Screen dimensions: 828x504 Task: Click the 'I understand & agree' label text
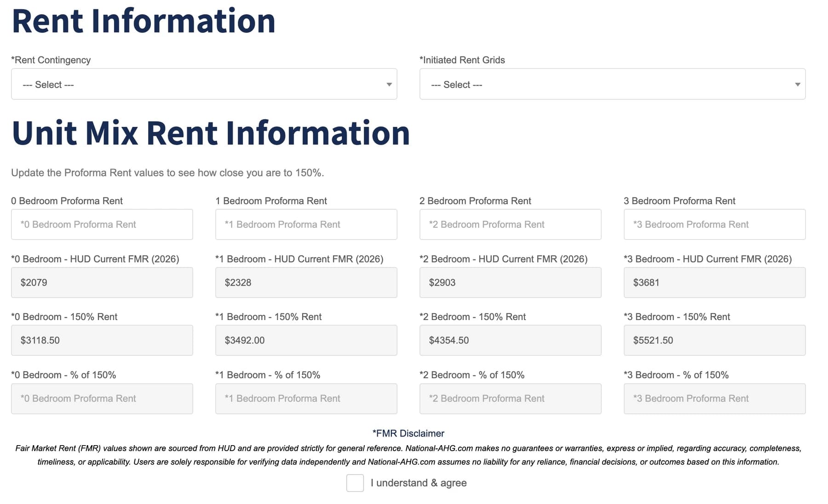click(x=419, y=483)
